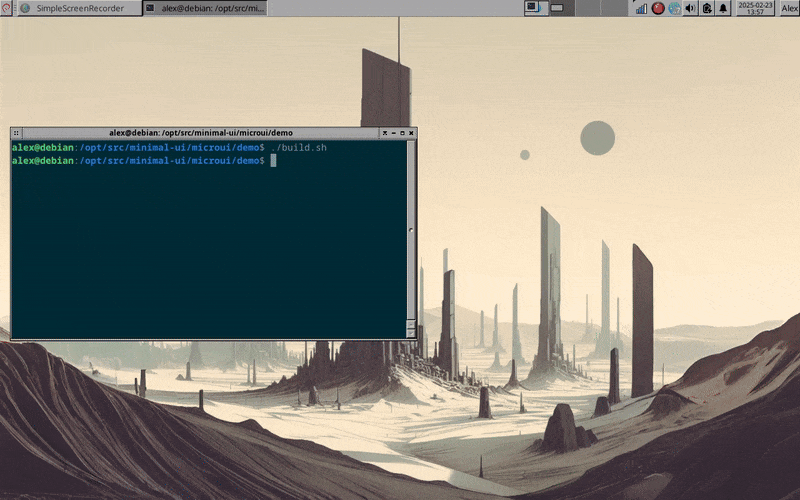Screen dimensions: 800x500
Task: Open the volume control speaker icon
Action: point(690,8)
